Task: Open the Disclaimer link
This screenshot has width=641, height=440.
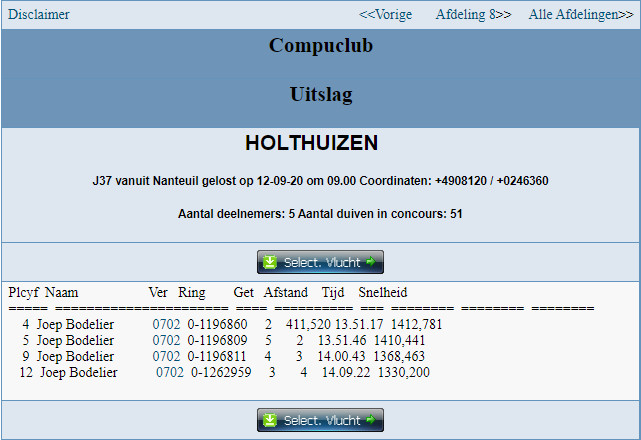Action: click(39, 14)
